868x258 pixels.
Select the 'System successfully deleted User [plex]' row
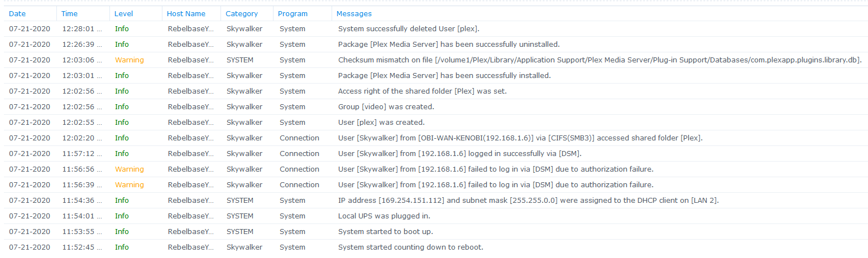click(x=436, y=29)
